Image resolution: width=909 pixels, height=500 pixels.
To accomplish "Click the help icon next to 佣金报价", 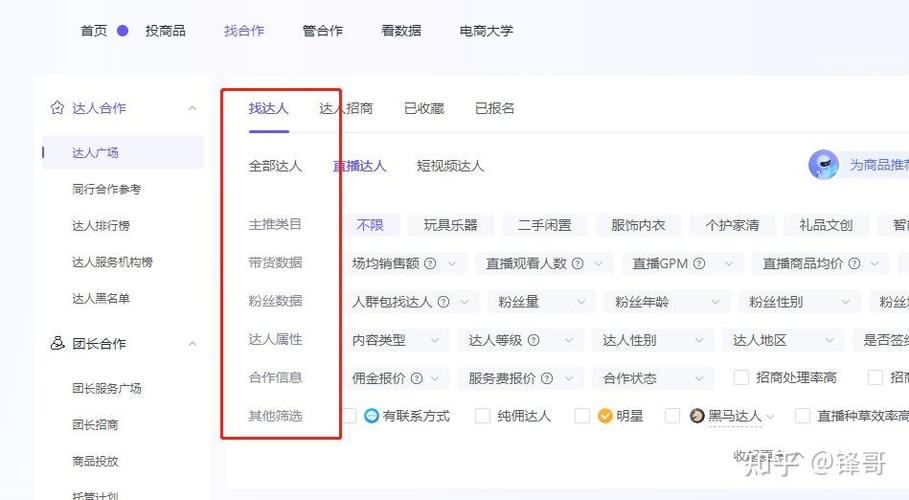I will [416, 378].
